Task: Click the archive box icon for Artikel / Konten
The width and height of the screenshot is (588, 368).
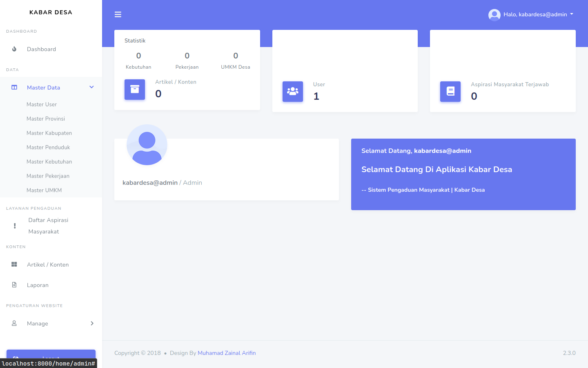Action: coord(135,90)
